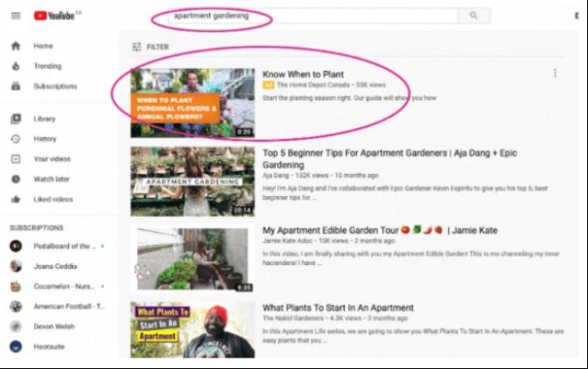588x369 pixels.
Task: Click Top 5 Beginner Tips For Apartment Gardeners title
Action: coord(389,159)
